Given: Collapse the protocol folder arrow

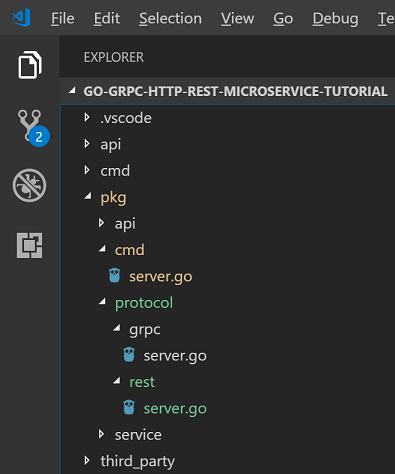Looking at the screenshot, I should pyautogui.click(x=102, y=302).
